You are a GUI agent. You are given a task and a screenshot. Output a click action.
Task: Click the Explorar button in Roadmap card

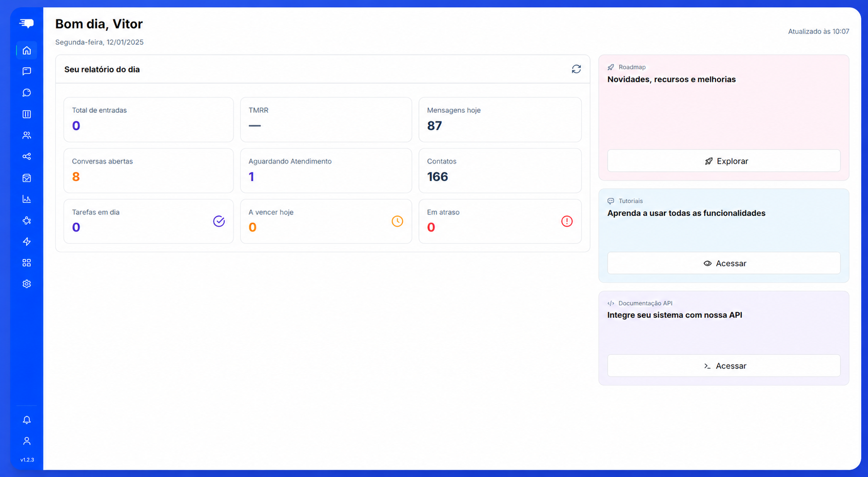[x=724, y=161]
